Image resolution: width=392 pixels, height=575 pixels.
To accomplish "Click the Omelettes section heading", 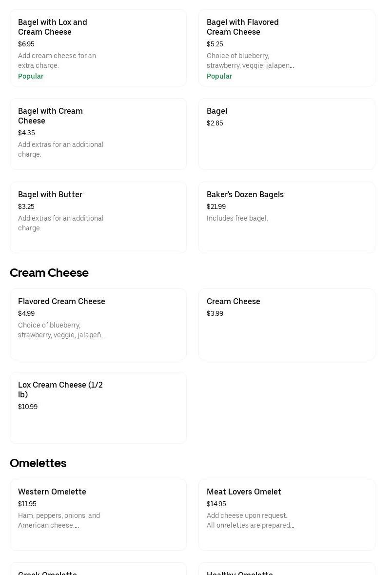I will pyautogui.click(x=38, y=463).
